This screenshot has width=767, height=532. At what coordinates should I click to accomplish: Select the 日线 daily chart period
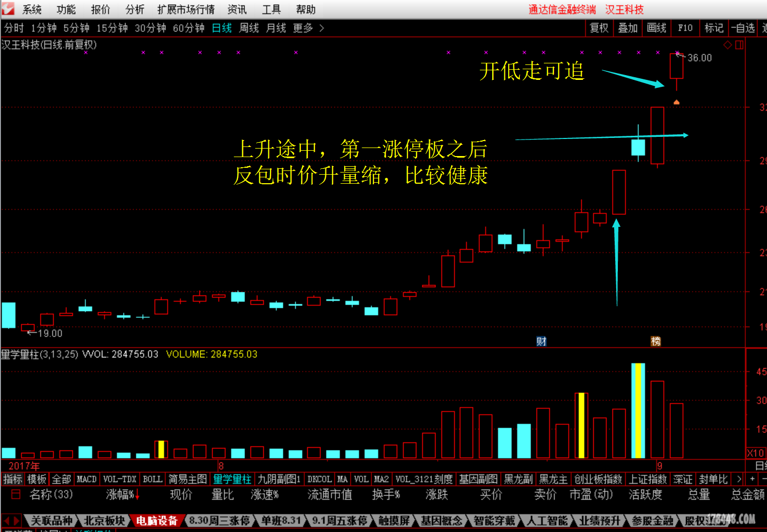pyautogui.click(x=222, y=28)
